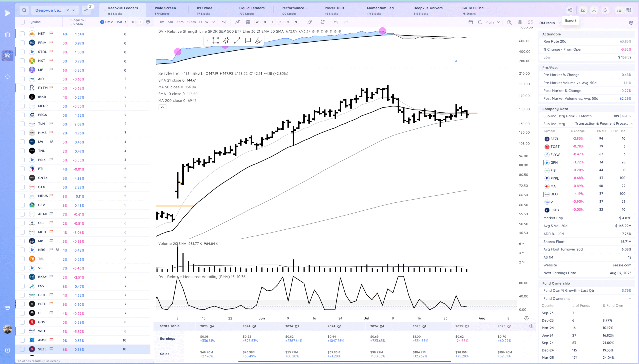Click the orange horizontal price level line
Screen dimensions: 639x364
coord(473,113)
